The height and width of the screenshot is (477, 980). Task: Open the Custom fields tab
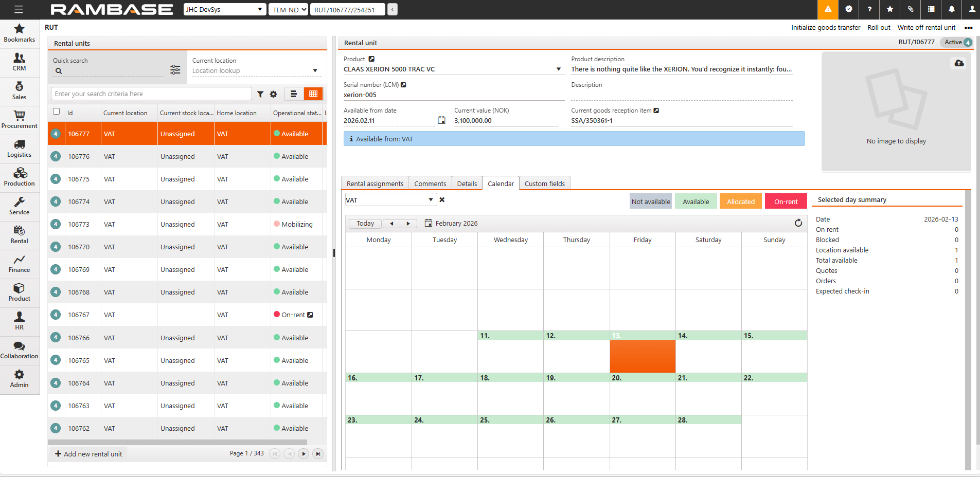545,184
